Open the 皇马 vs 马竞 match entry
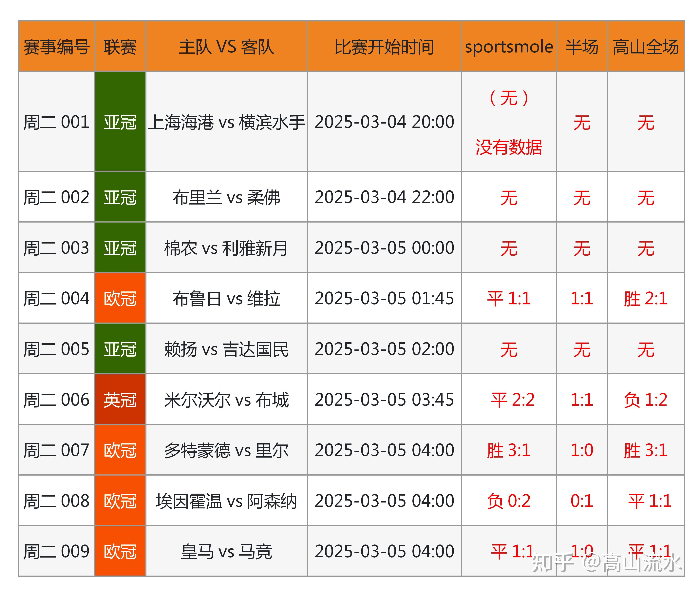The height and width of the screenshot is (591, 700). (226, 551)
